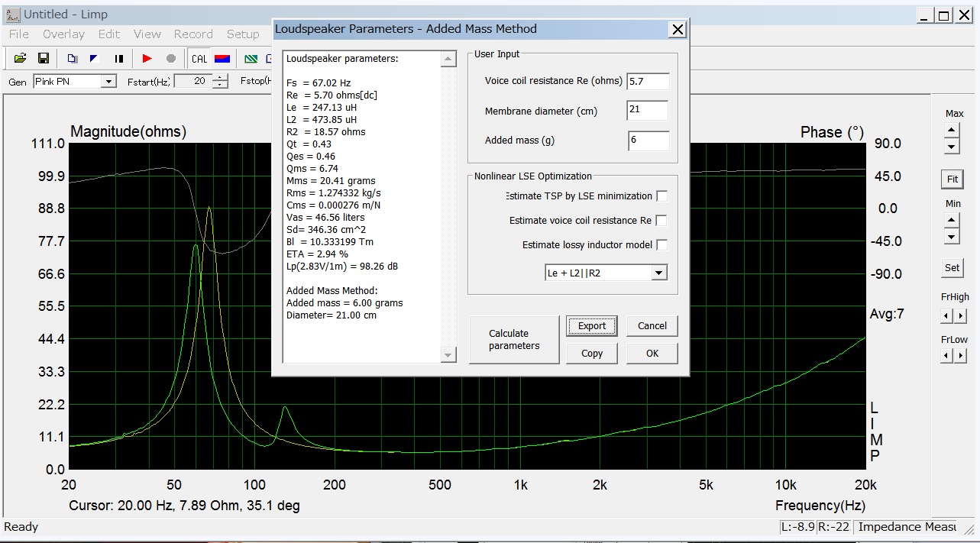
Task: Click the Copy document icon in toolbar
Action: (x=72, y=58)
